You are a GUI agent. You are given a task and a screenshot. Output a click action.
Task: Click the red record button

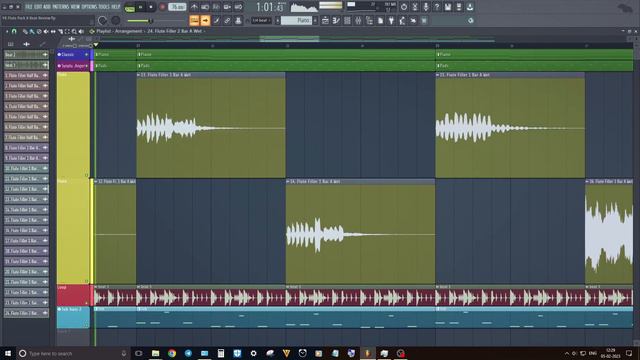click(162, 7)
